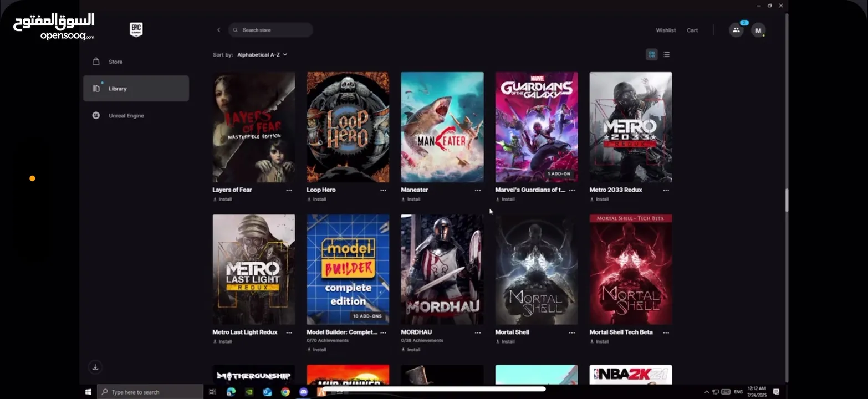Click the 10 ADD-ONS badge on Model Builder
The height and width of the screenshot is (399, 868).
click(367, 316)
